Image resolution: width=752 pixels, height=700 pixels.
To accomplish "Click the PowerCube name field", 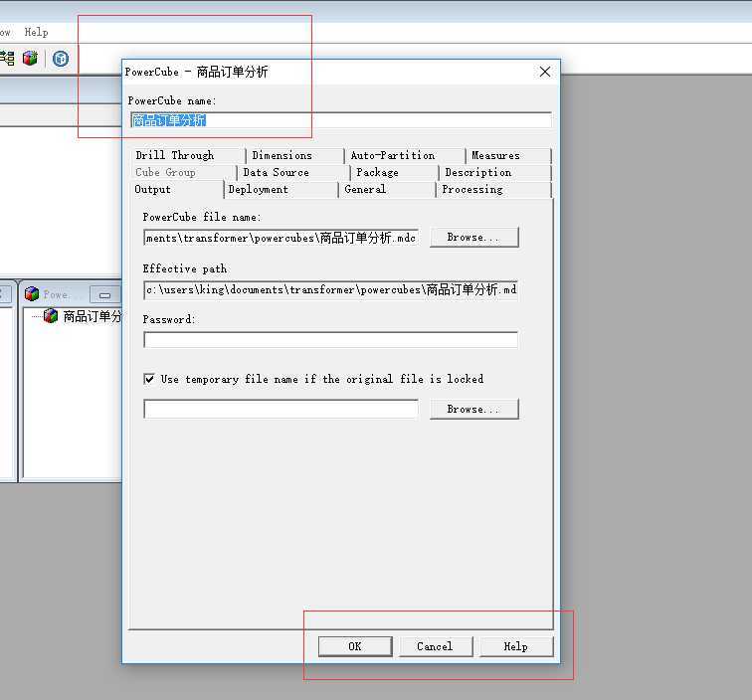I will click(x=340, y=120).
